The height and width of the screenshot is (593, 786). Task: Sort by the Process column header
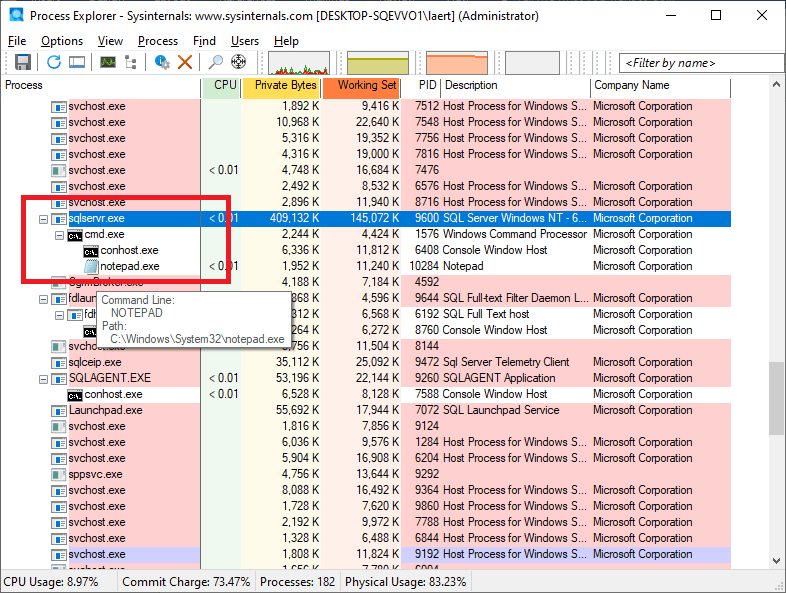[101, 86]
